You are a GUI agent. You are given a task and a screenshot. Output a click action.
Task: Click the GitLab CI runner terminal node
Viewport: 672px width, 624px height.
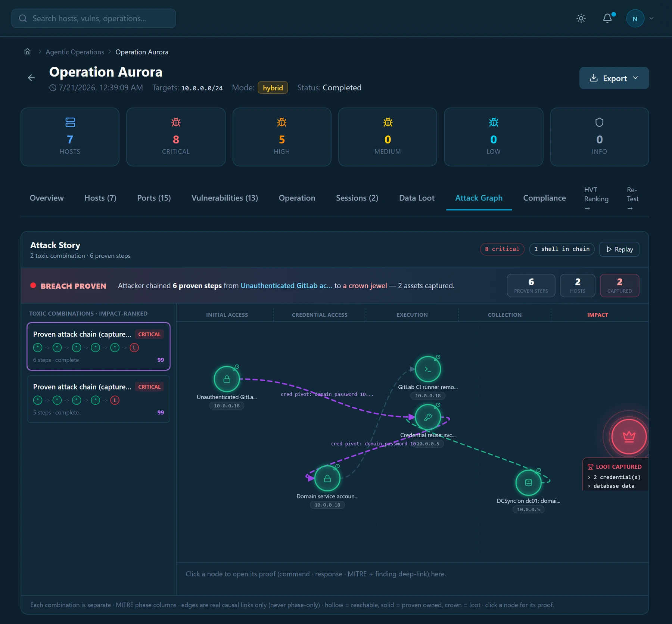point(428,369)
